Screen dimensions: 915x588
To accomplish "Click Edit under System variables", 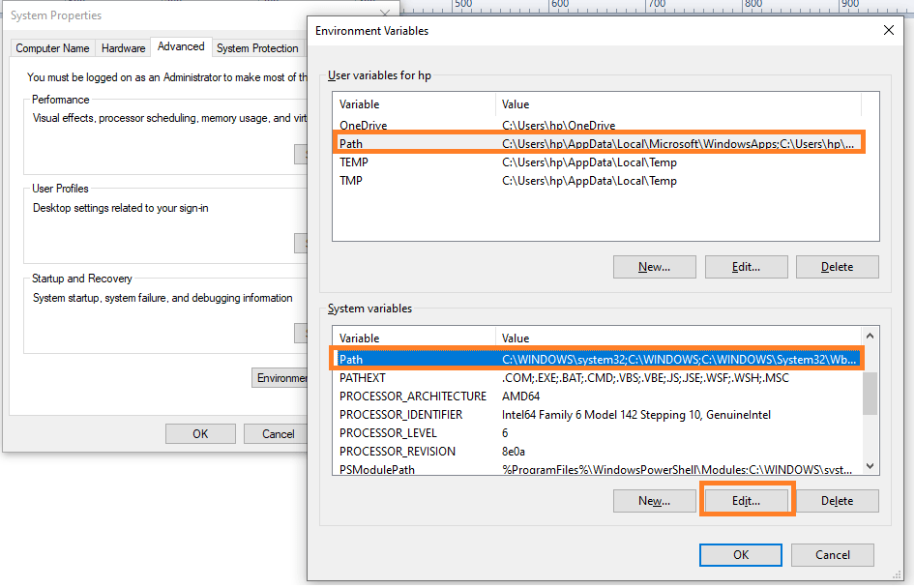I will 747,501.
